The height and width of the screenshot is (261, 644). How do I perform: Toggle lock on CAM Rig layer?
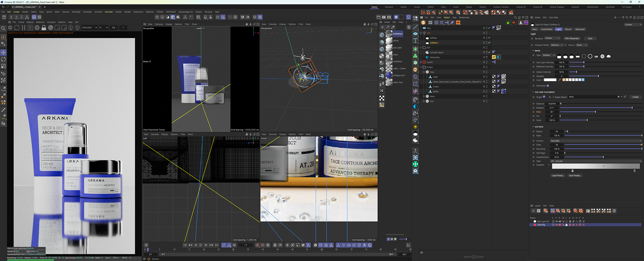pos(567,225)
